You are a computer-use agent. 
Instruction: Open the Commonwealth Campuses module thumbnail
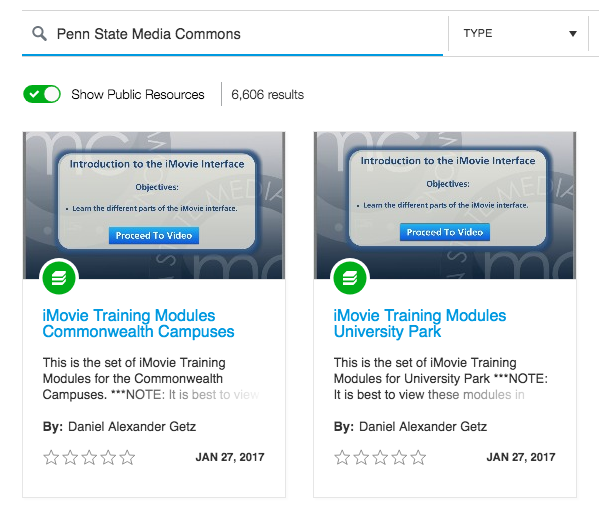(154, 205)
